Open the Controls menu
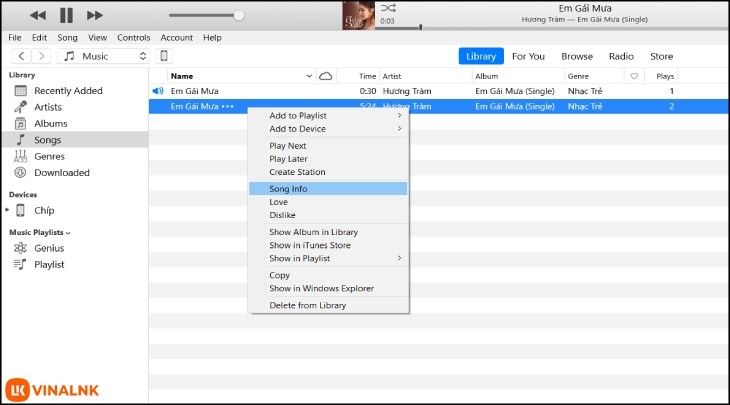Screen dimensions: 730x405 click(x=133, y=37)
